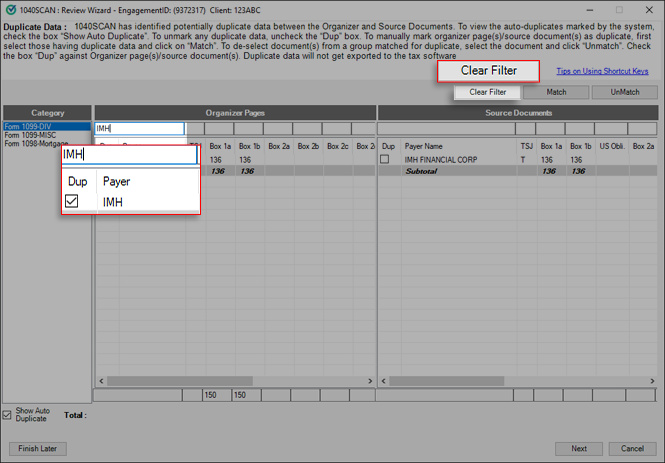Click Box 1a column header in Source Documents
Viewport: 665px width, 463px height.
coord(551,146)
